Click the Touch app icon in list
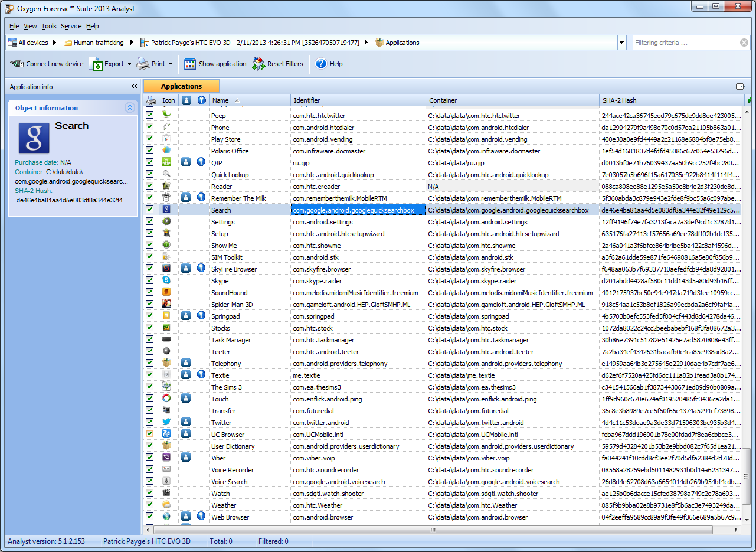Viewport: 756px width, 552px height. point(166,399)
